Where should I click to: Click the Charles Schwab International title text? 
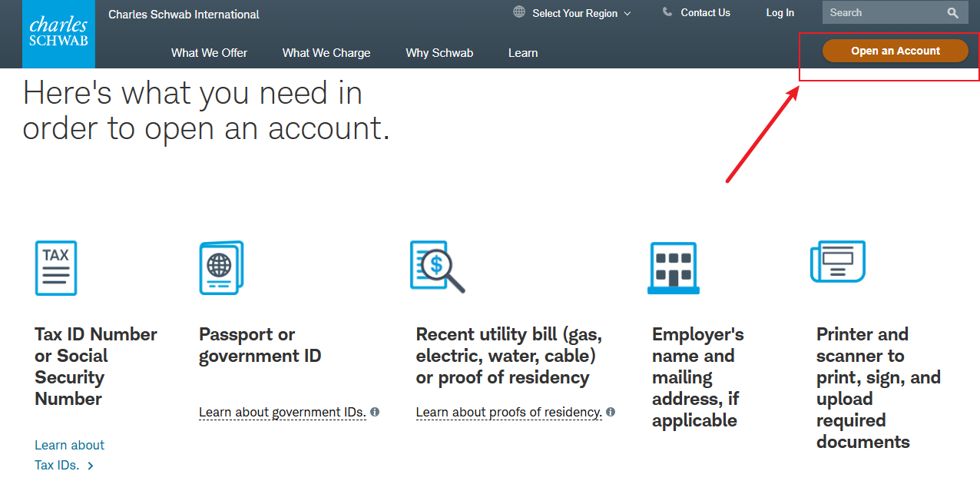click(x=184, y=15)
